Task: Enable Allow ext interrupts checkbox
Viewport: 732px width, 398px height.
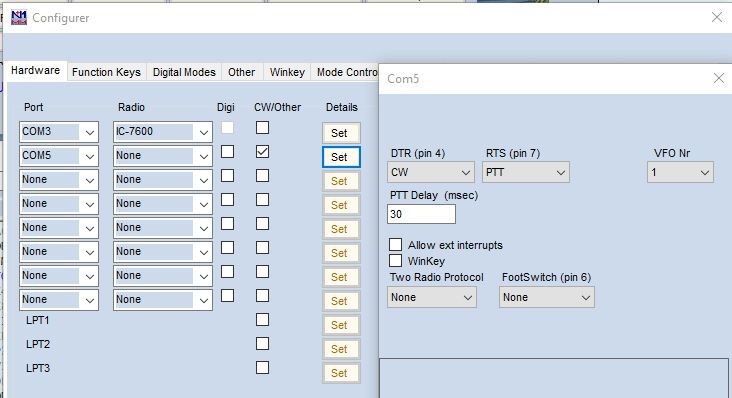Action: point(395,244)
